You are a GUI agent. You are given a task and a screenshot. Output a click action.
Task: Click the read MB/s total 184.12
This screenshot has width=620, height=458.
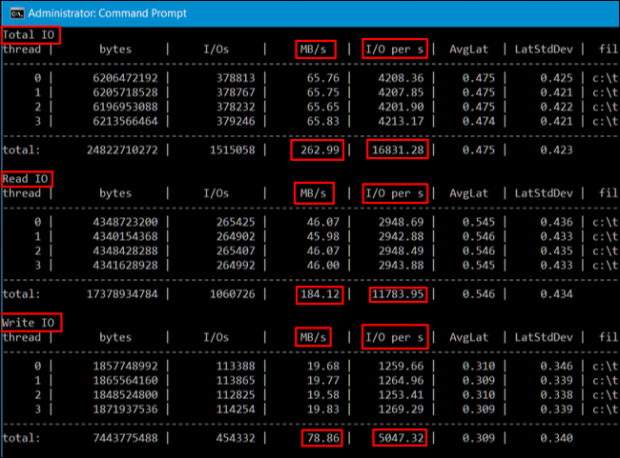320,294
